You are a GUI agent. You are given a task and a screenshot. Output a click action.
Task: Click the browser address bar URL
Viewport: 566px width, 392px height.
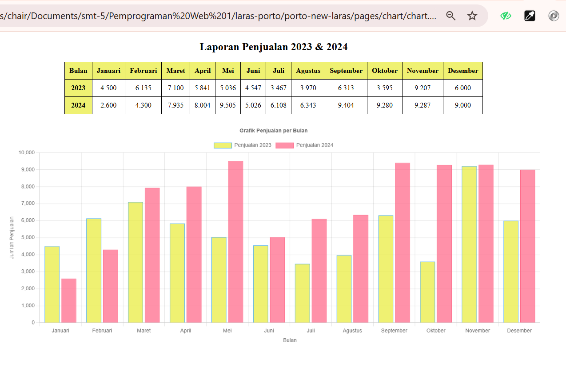coord(222,16)
